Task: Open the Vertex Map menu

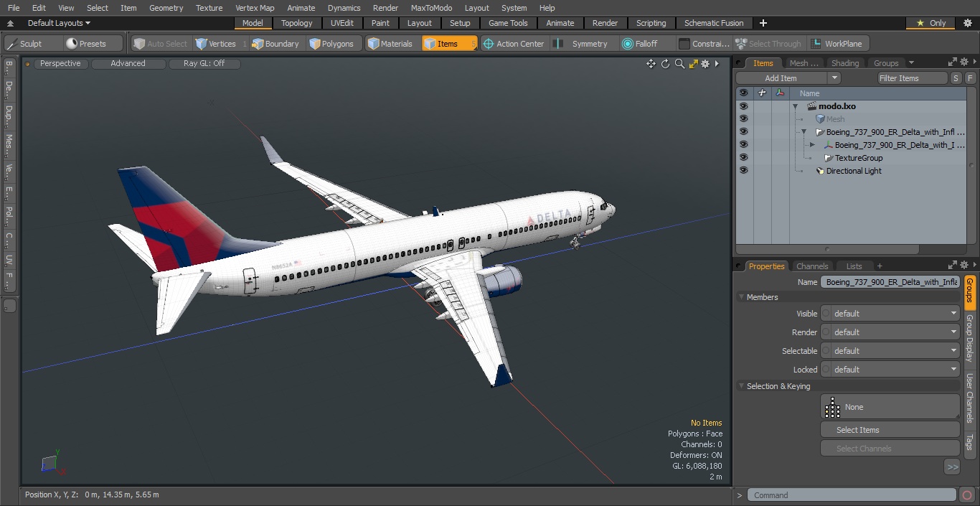Action: pos(255,8)
